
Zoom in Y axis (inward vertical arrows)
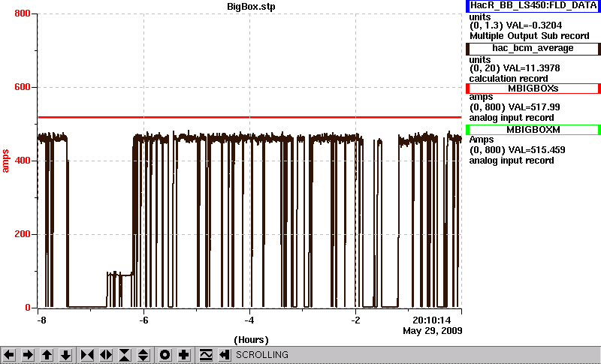[x=125, y=355]
